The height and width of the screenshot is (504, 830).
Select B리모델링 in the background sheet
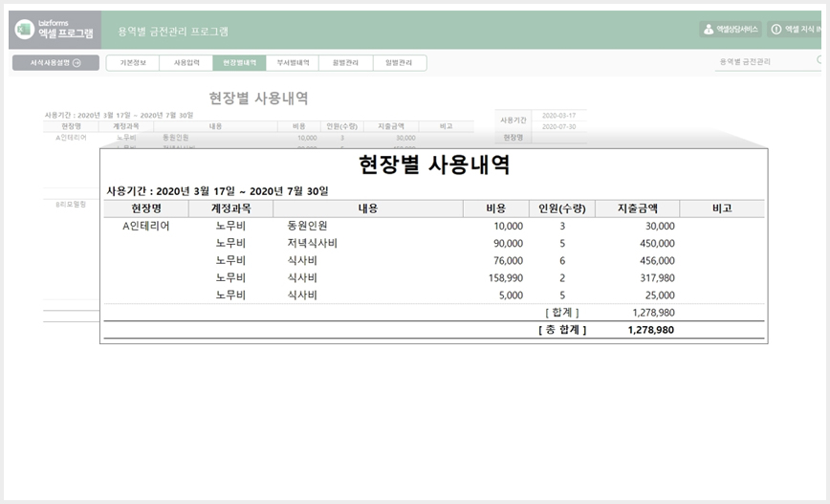(x=71, y=204)
